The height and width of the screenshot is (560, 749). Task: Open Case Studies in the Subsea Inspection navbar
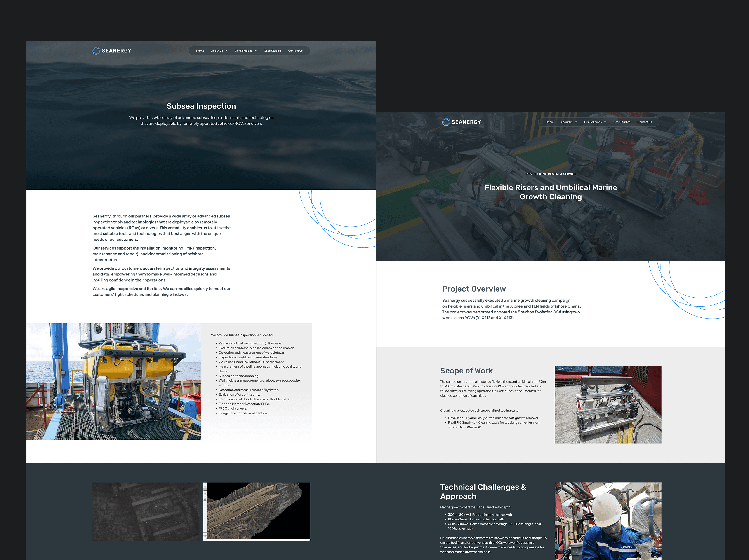coord(272,51)
